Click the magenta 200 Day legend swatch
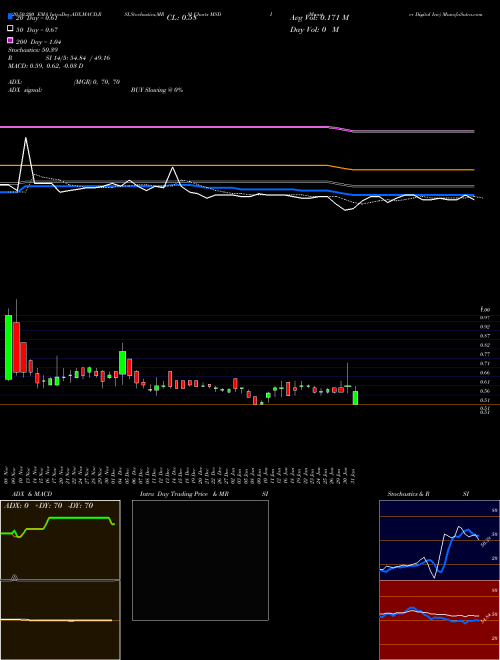 tap(10, 40)
